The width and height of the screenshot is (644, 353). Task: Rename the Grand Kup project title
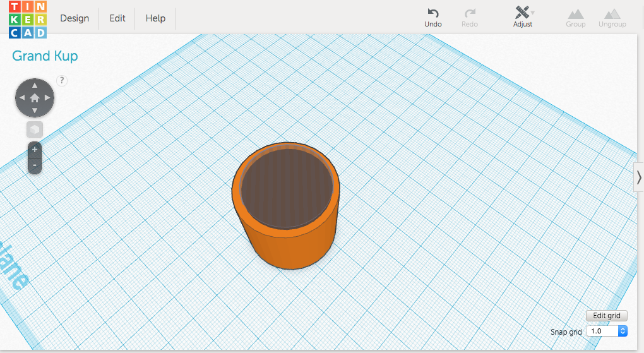(x=45, y=56)
